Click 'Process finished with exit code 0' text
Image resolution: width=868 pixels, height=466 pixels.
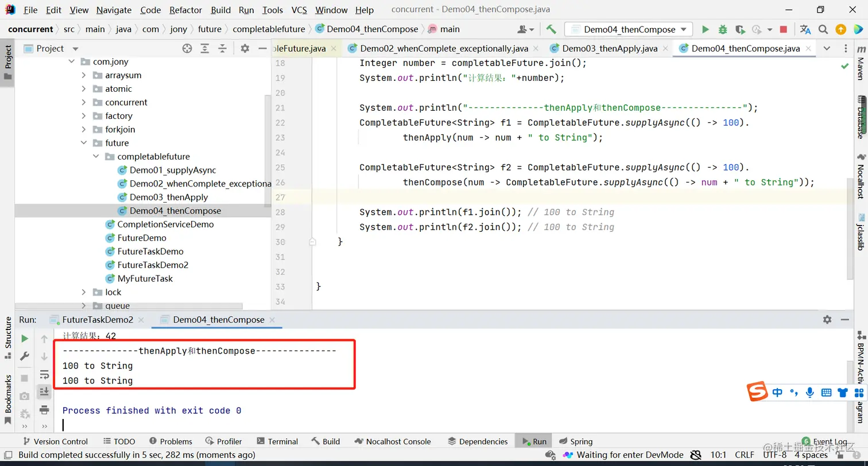tap(152, 410)
